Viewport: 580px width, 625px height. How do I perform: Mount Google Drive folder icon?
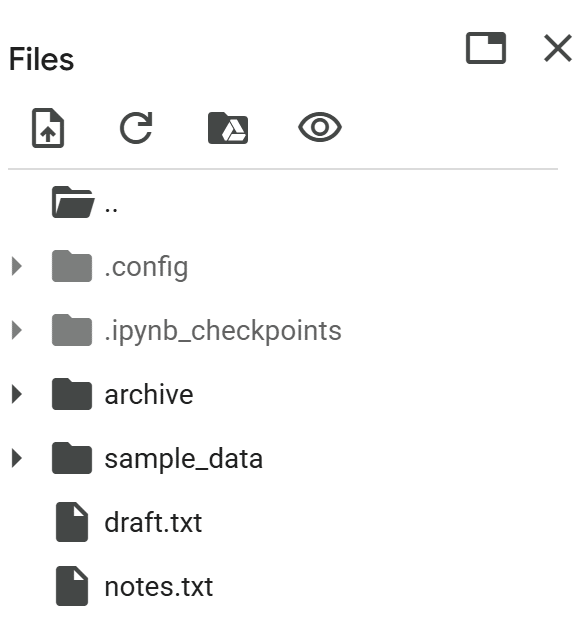(228, 128)
